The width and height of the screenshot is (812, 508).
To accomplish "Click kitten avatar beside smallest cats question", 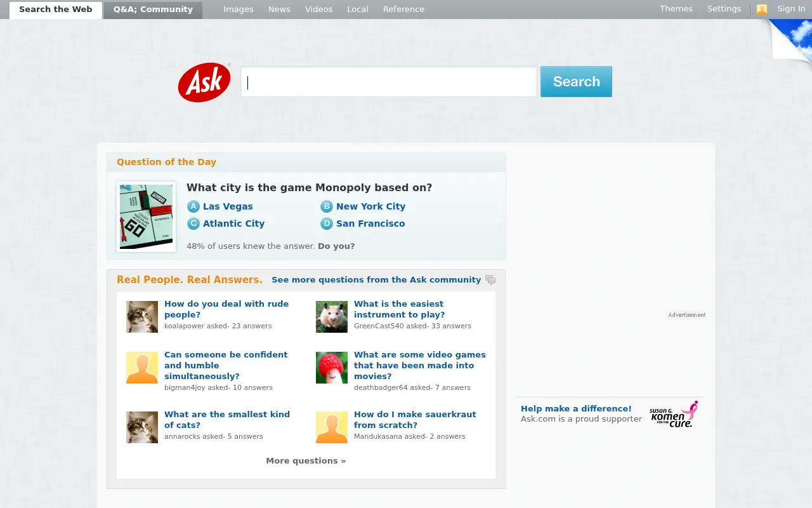I will 142,427.
